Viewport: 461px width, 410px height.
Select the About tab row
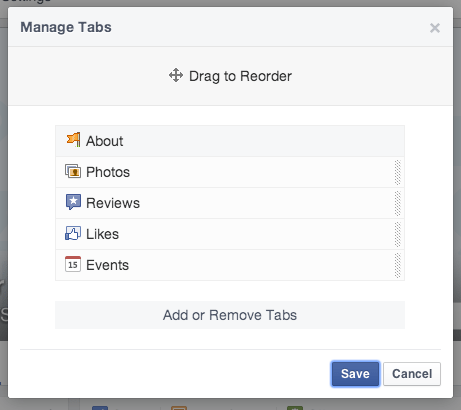[230, 141]
